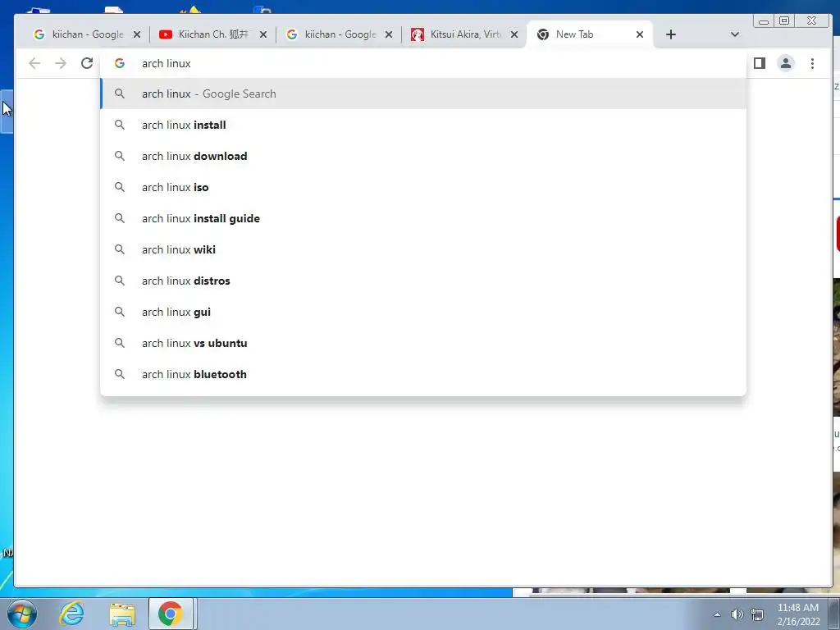
Task: Close the Kitsui Akira tab
Action: (514, 34)
